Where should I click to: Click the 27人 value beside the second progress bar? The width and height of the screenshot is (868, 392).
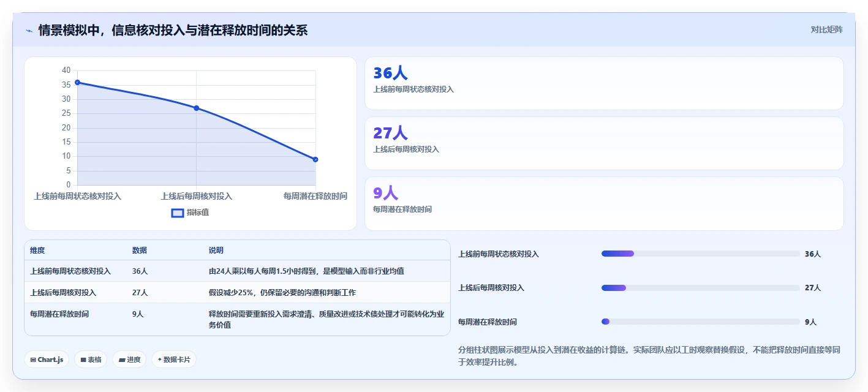click(813, 287)
